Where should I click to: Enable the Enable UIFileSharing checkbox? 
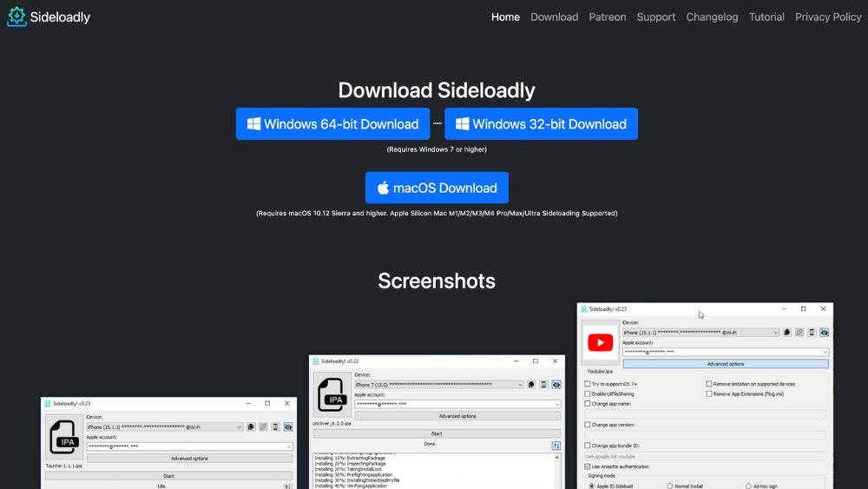click(x=588, y=393)
